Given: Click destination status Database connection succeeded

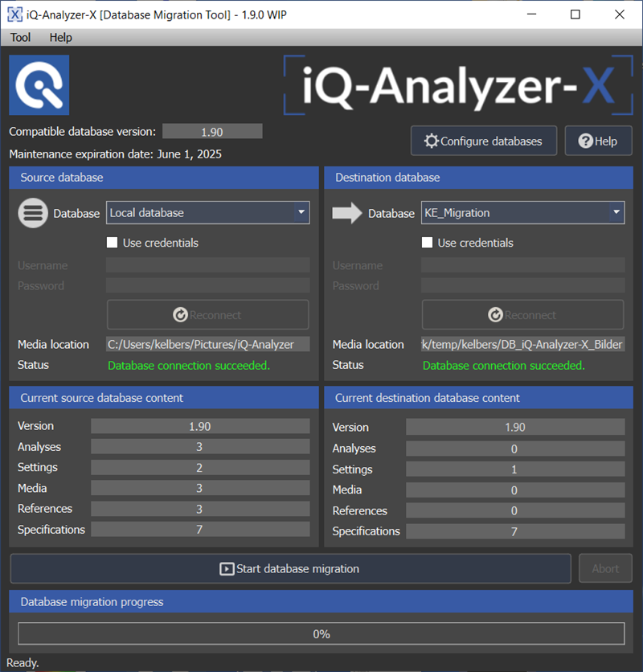Looking at the screenshot, I should (504, 366).
